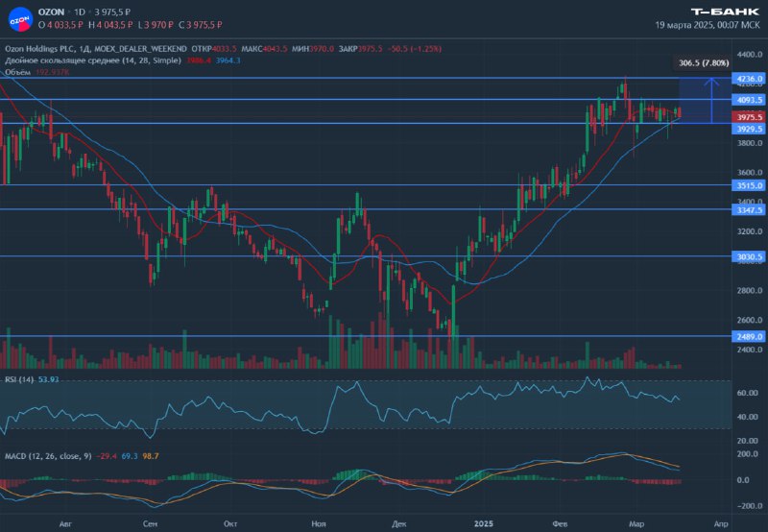Click the MACD -200.0 axis value
Viewport: 768px width, 532px height.
coord(748,506)
